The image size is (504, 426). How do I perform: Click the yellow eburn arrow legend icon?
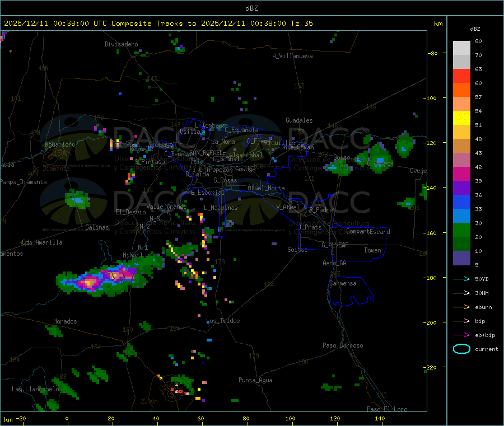coord(461,307)
